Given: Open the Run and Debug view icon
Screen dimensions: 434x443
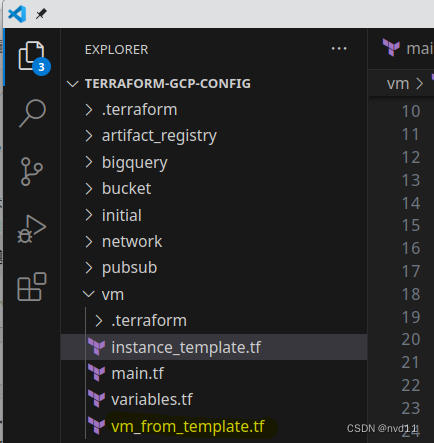Looking at the screenshot, I should point(32,229).
